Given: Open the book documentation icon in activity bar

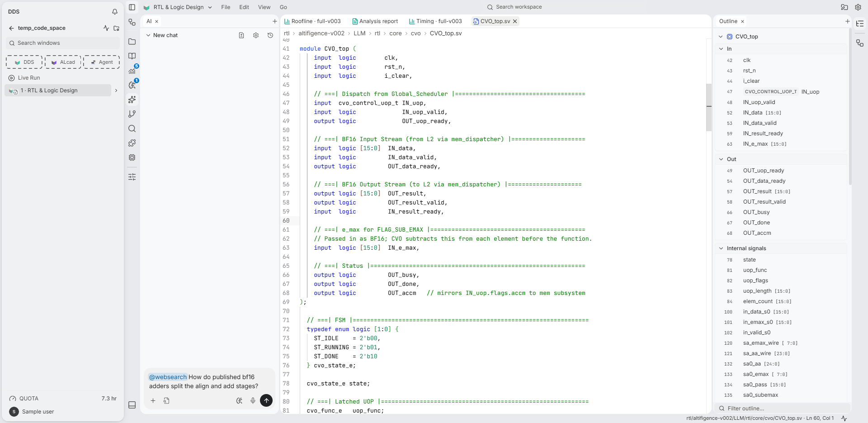Looking at the screenshot, I should pos(132,56).
